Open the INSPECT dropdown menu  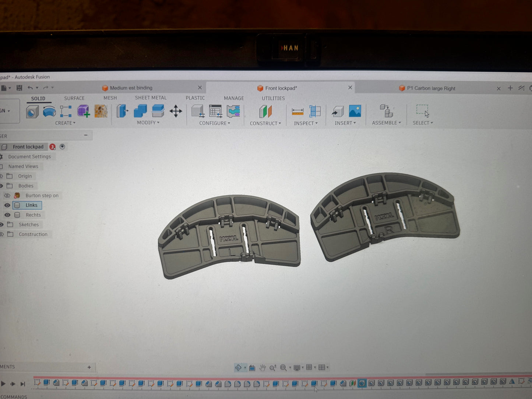[306, 123]
